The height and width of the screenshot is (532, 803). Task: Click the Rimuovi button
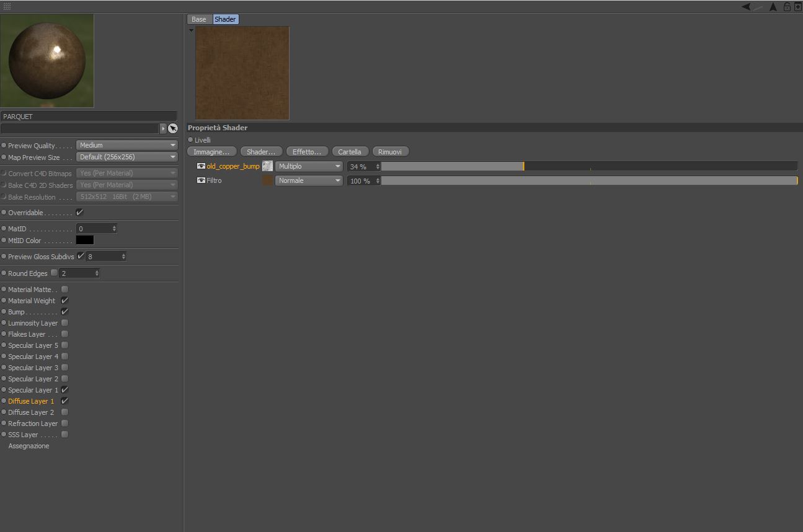click(x=390, y=152)
